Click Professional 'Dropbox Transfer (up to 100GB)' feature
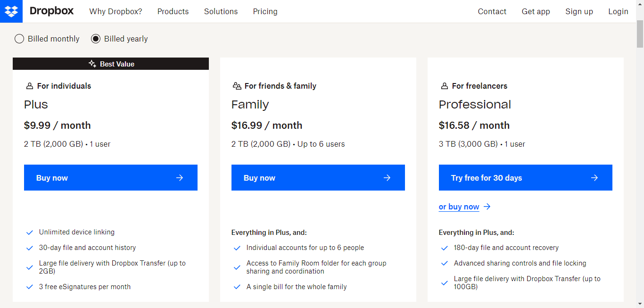The height and width of the screenshot is (308, 644). tap(527, 283)
